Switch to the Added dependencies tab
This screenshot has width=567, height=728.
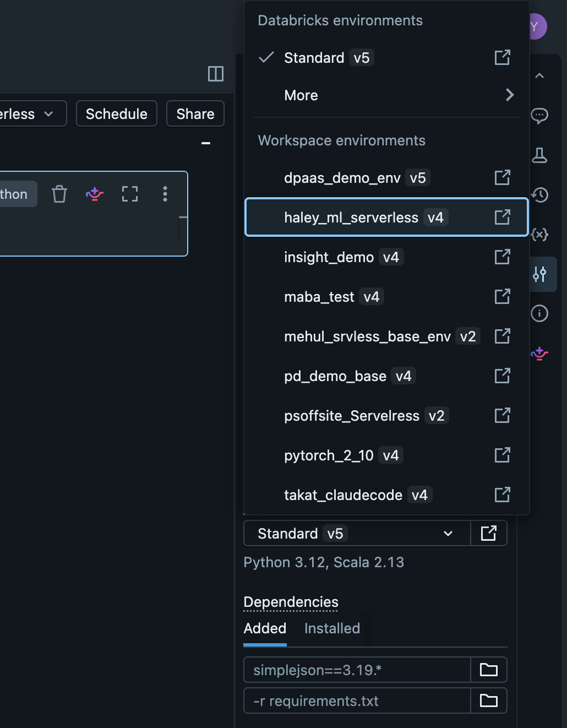pyautogui.click(x=265, y=628)
